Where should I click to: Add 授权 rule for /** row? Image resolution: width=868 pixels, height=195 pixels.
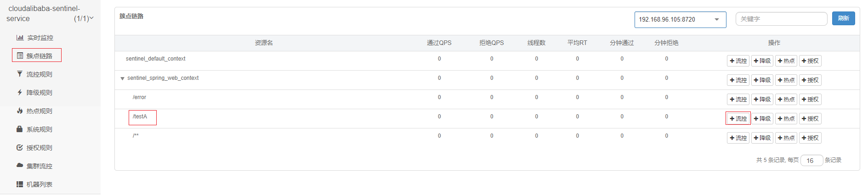point(810,138)
